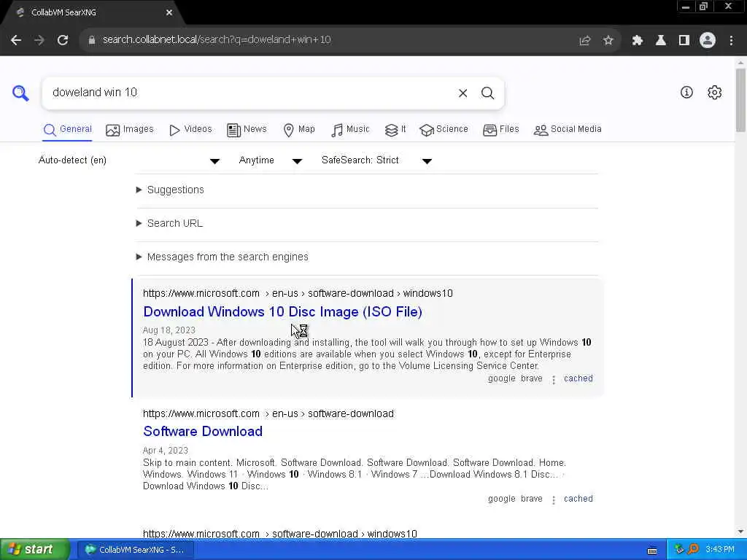This screenshot has height=560, width=747.
Task: Open cached copy of the first result
Action: point(578,378)
